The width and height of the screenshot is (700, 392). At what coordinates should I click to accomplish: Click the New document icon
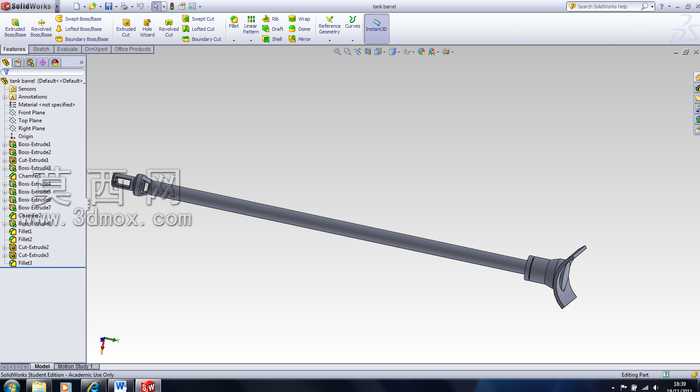pyautogui.click(x=76, y=6)
